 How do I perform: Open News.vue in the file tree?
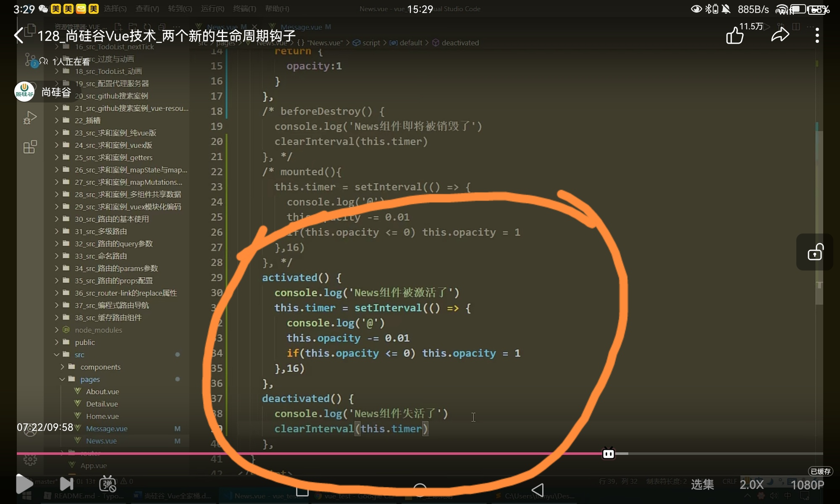tap(101, 441)
